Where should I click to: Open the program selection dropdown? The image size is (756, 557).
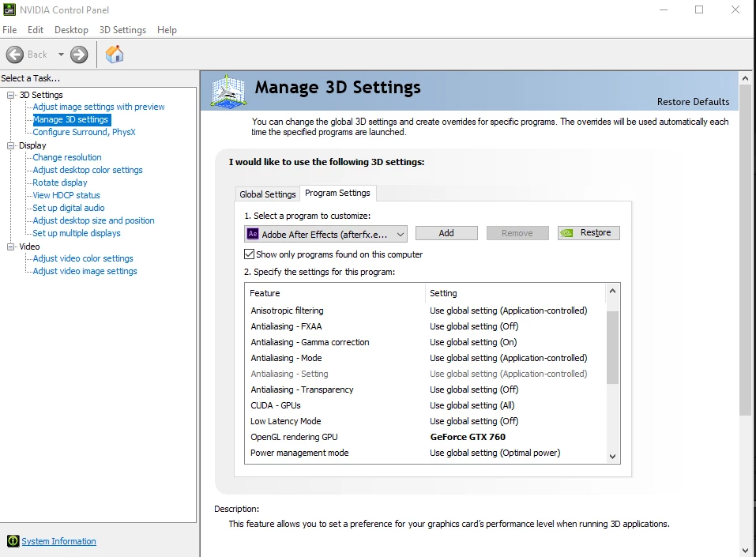[x=326, y=235]
